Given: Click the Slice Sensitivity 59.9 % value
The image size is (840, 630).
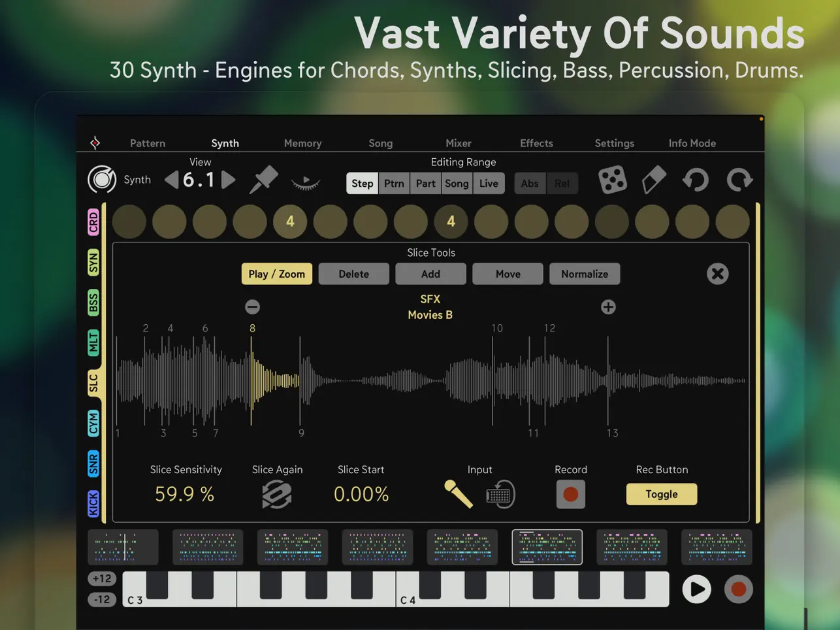Looking at the screenshot, I should click(x=185, y=494).
